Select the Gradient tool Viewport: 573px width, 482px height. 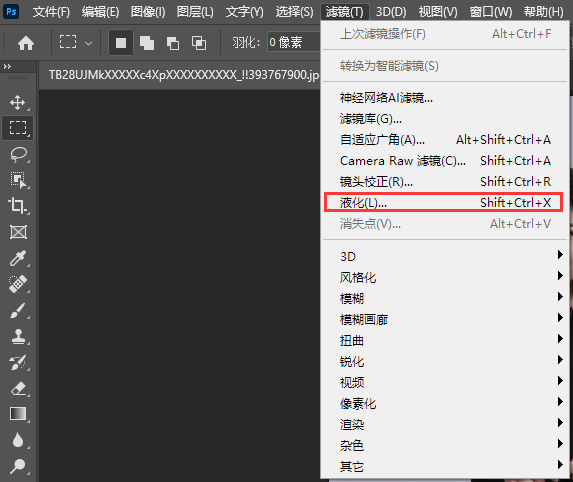pyautogui.click(x=18, y=414)
